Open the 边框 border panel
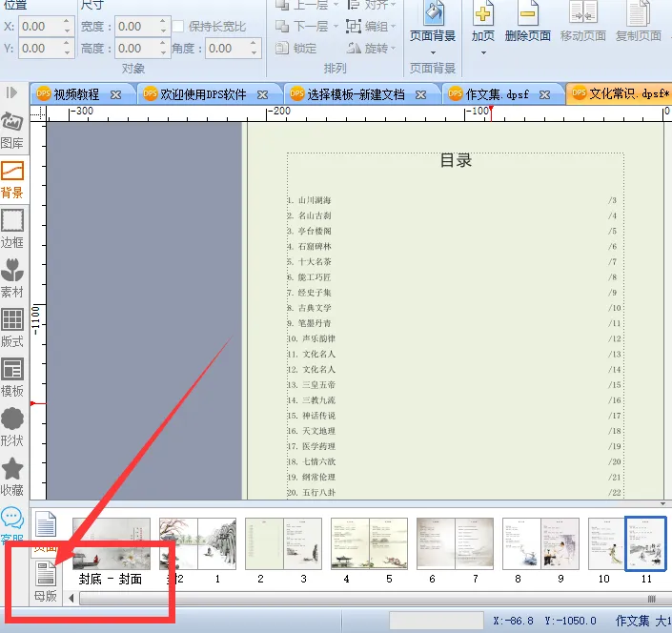 [x=12, y=229]
